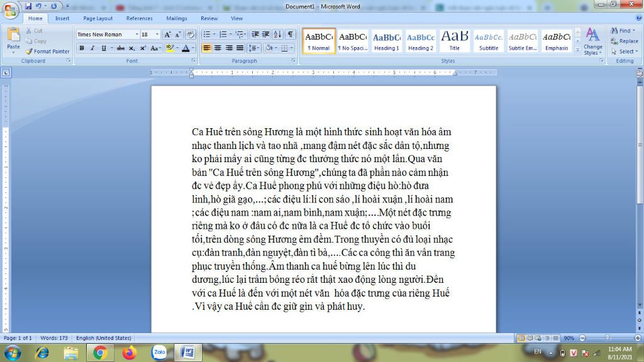Apply font color red A

186,48
